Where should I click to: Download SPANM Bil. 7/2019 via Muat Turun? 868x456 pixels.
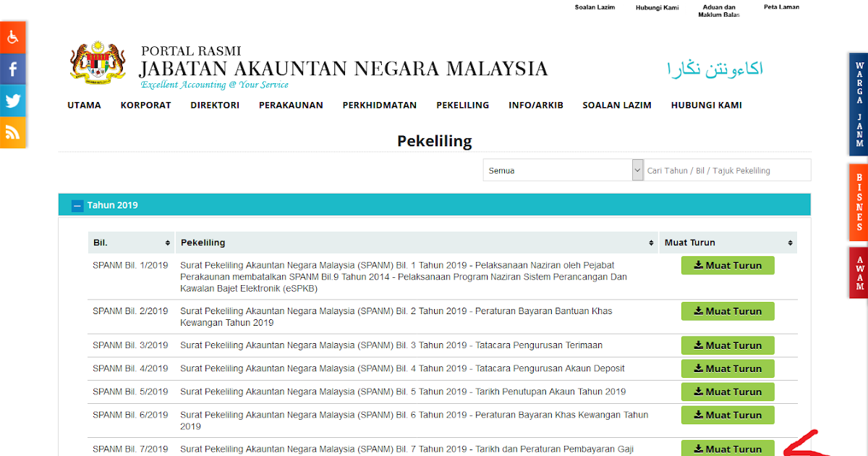click(x=728, y=448)
